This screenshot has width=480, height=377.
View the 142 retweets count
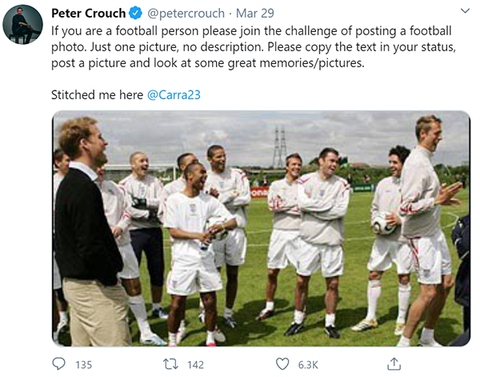[x=196, y=365]
